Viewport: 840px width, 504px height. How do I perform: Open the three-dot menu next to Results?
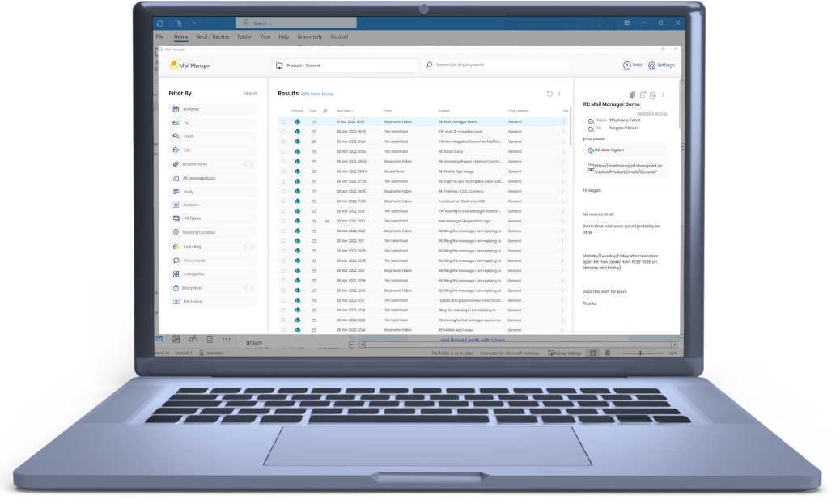click(559, 94)
